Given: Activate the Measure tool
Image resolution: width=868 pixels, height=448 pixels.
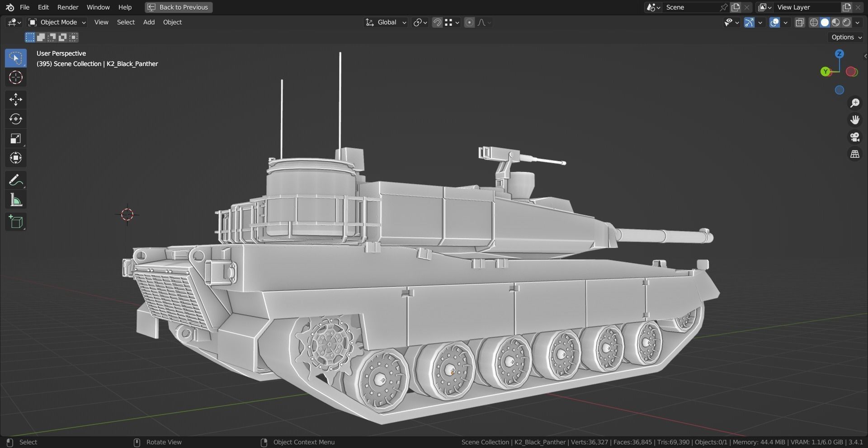Looking at the screenshot, I should [x=15, y=199].
